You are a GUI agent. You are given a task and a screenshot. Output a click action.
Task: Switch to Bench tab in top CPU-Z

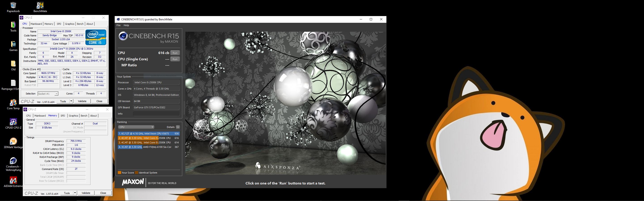click(x=80, y=24)
